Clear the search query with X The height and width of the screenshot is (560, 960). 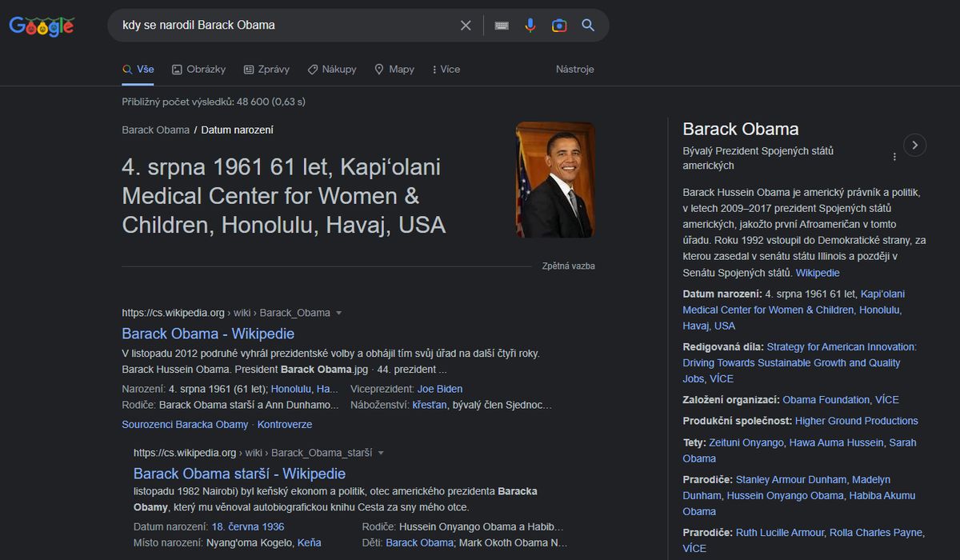[466, 26]
